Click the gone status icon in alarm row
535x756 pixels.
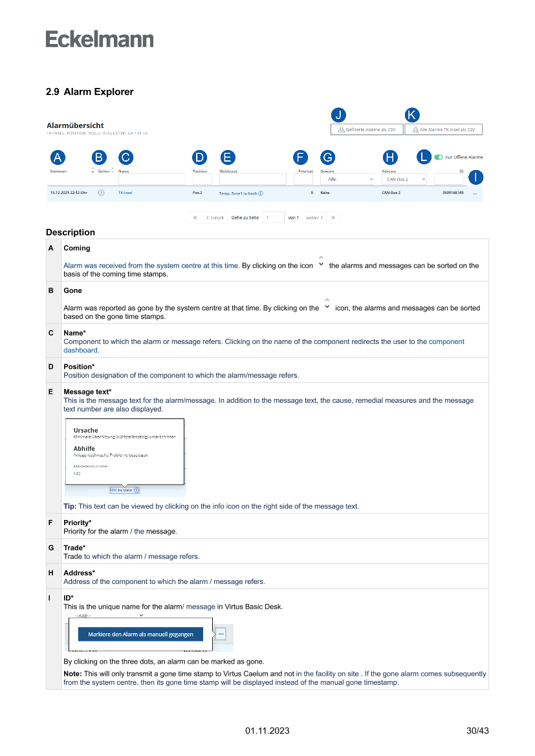(101, 193)
